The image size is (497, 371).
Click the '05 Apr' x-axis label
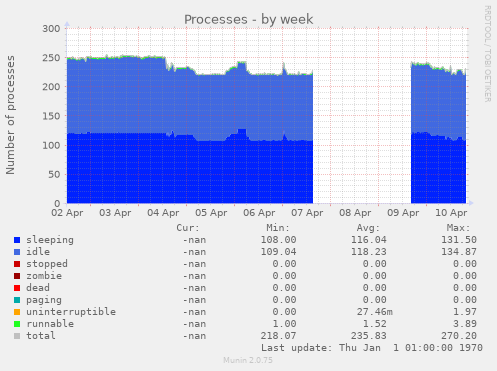pos(211,213)
